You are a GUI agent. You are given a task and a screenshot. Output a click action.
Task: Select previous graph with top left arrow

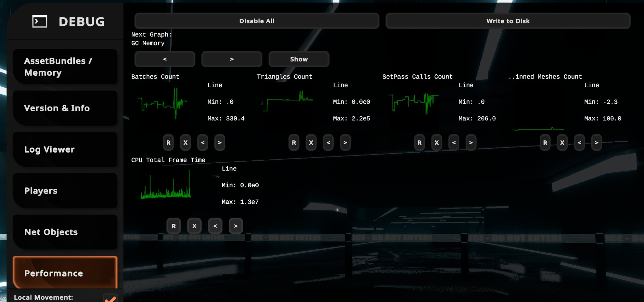[x=165, y=59]
